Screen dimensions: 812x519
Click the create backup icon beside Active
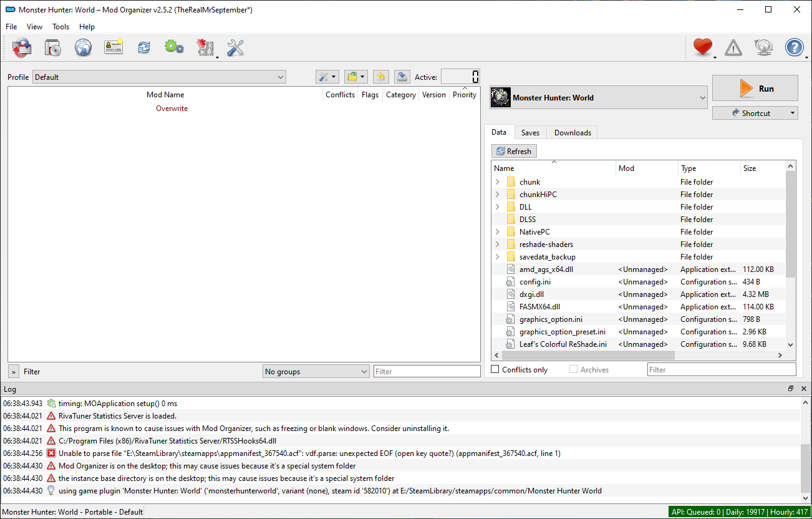pos(402,77)
